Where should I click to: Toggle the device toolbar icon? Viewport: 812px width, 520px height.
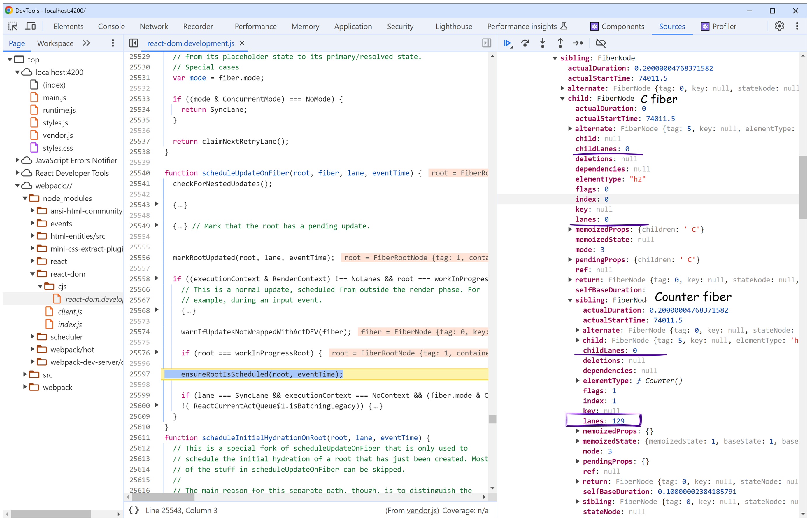(31, 26)
